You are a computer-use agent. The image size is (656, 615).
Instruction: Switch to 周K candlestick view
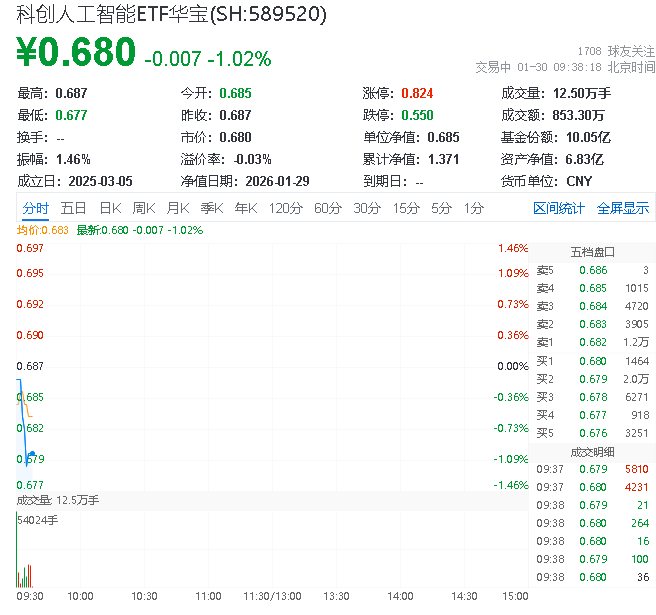click(x=144, y=208)
